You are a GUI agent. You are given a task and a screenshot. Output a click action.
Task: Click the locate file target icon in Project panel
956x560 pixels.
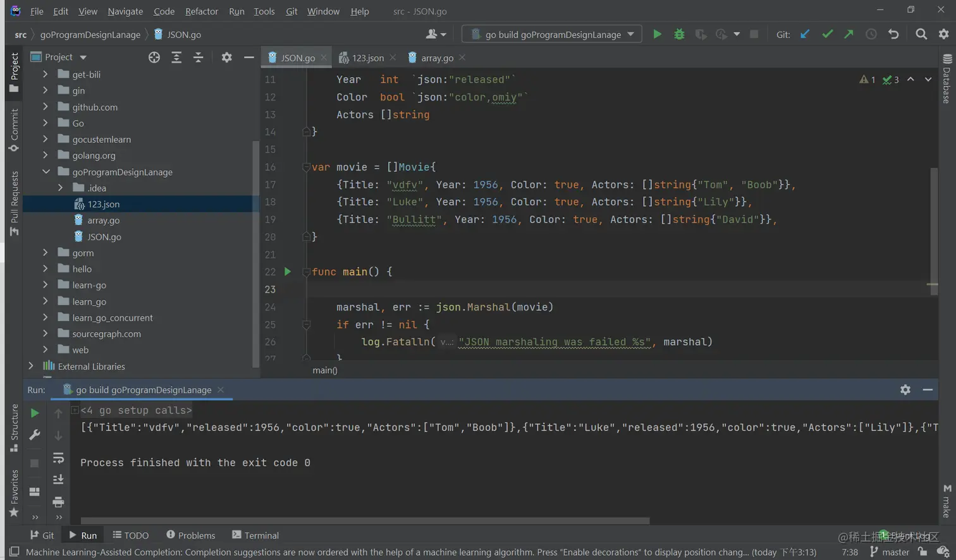pyautogui.click(x=154, y=58)
